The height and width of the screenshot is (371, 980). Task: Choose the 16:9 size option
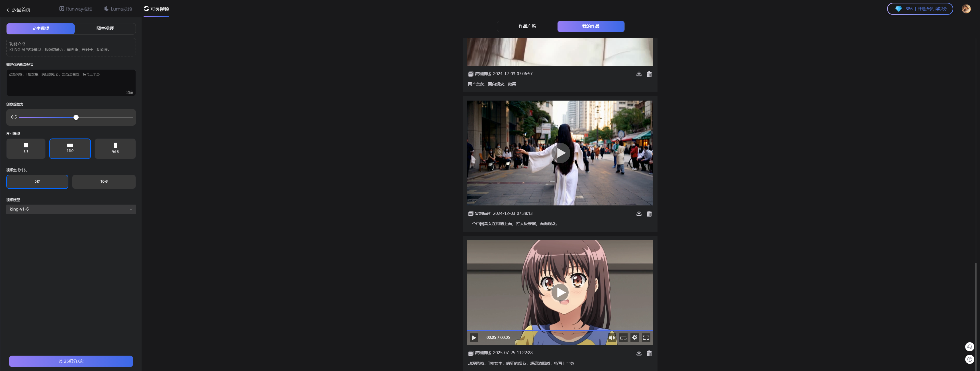tap(70, 148)
